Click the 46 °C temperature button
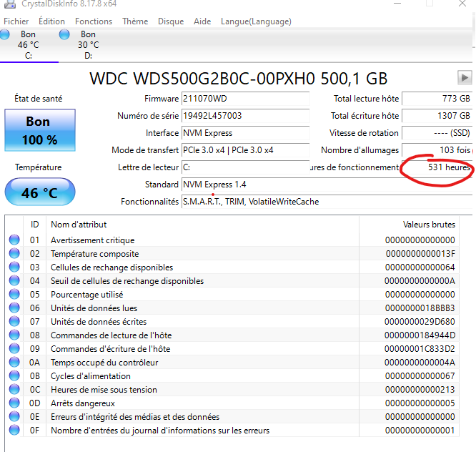The height and width of the screenshot is (452, 476). 40,192
